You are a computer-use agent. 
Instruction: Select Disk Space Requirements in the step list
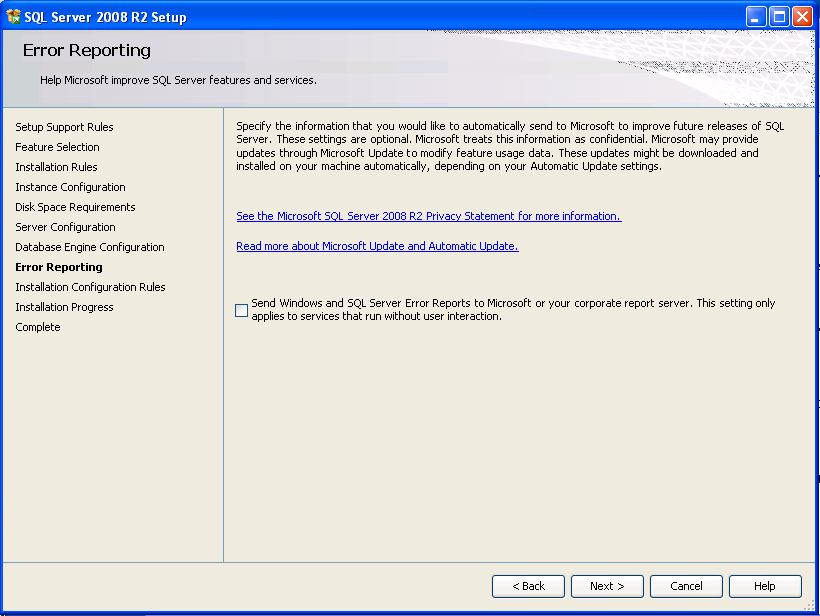point(75,207)
